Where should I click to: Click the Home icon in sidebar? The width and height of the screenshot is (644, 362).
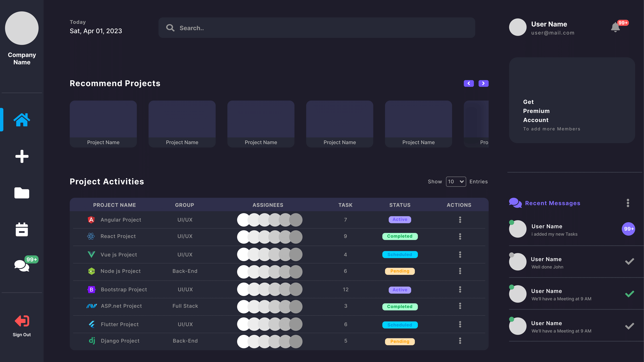point(22,120)
